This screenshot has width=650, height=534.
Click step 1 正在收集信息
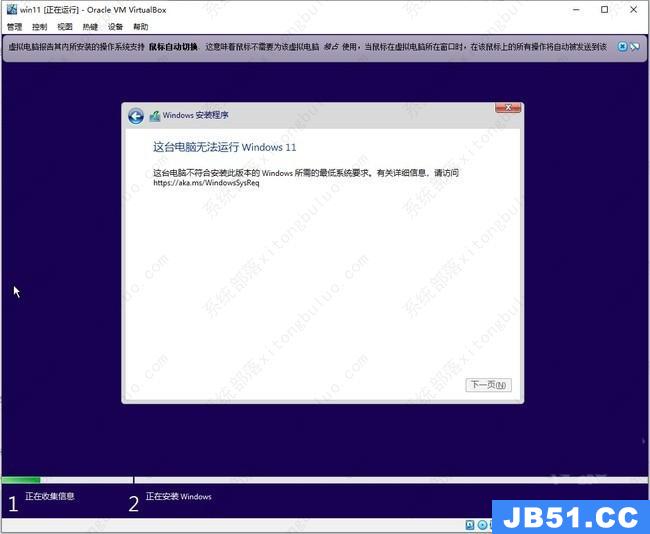pyautogui.click(x=50, y=497)
